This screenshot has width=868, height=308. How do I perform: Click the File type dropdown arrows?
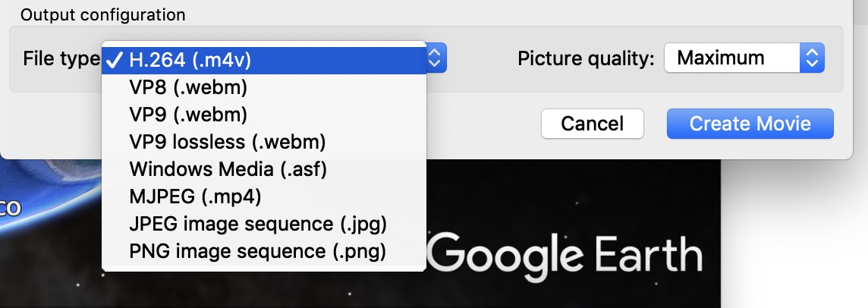pyautogui.click(x=436, y=58)
